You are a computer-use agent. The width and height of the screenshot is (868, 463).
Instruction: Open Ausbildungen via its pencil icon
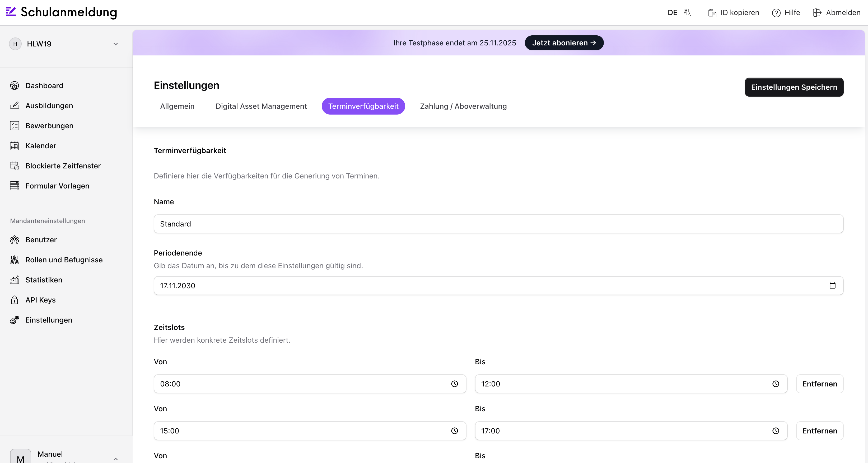pyautogui.click(x=14, y=105)
